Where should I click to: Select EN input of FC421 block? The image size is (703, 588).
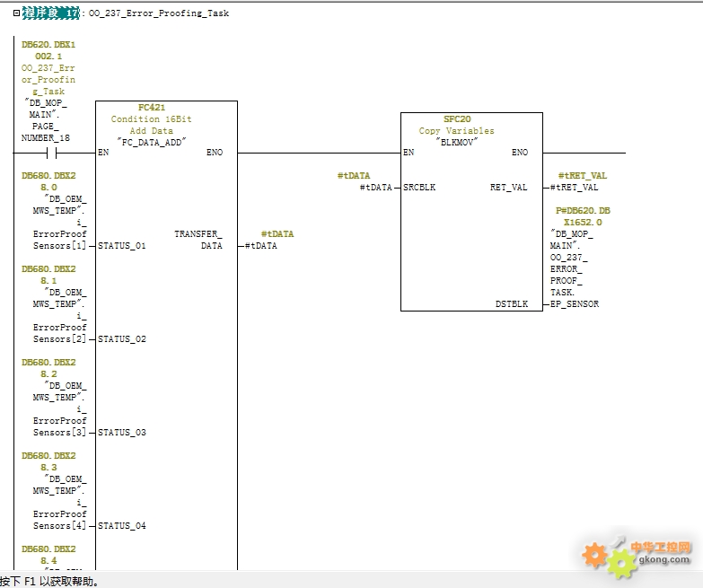[103, 153]
